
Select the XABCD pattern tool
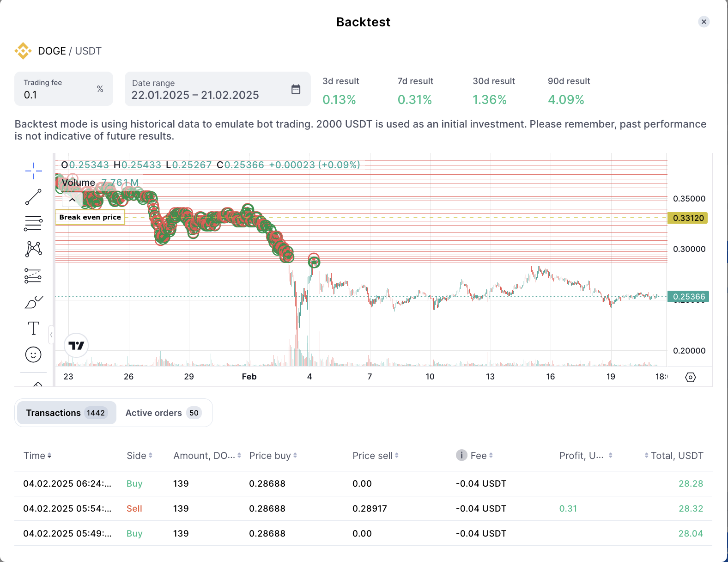[33, 249]
